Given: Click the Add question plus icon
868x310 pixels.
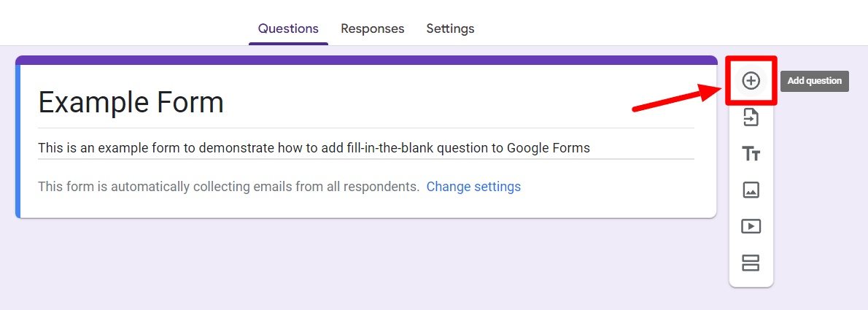Looking at the screenshot, I should point(751,81).
